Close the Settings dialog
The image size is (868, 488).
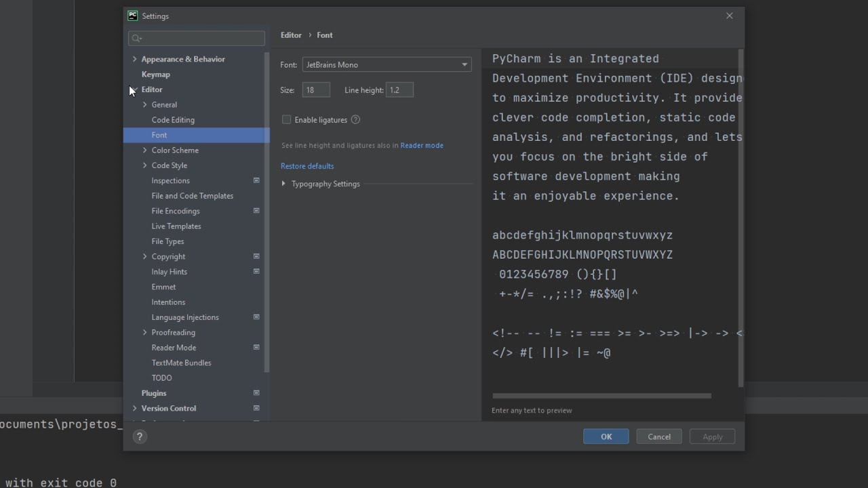click(730, 16)
